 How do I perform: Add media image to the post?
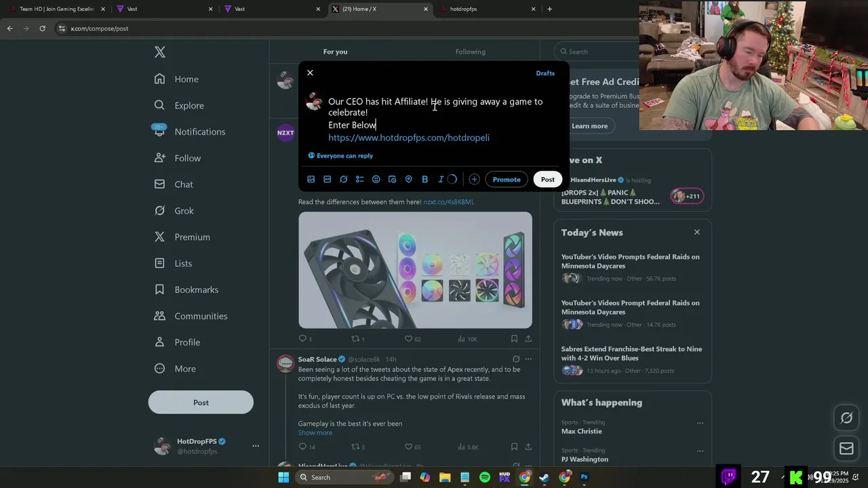coord(311,180)
